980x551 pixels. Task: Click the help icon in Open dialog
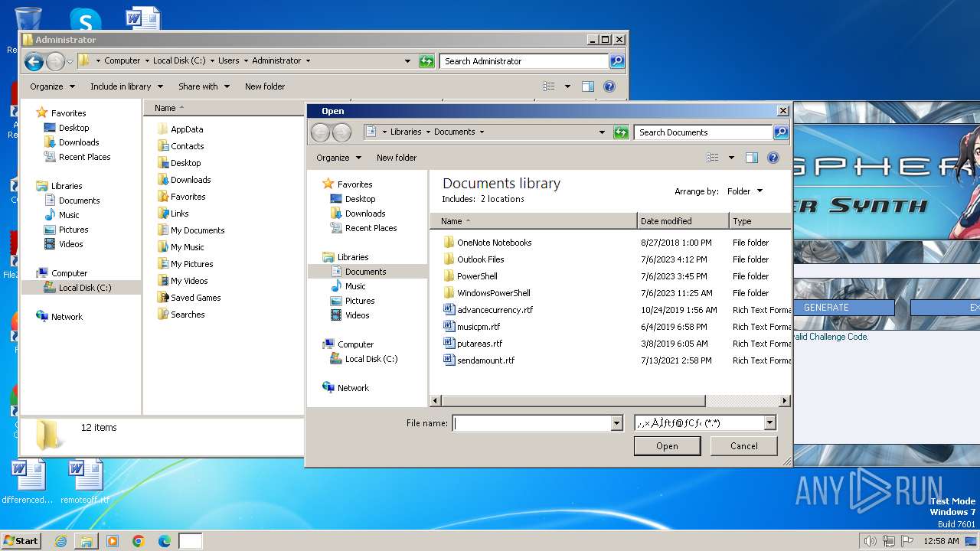click(x=773, y=158)
